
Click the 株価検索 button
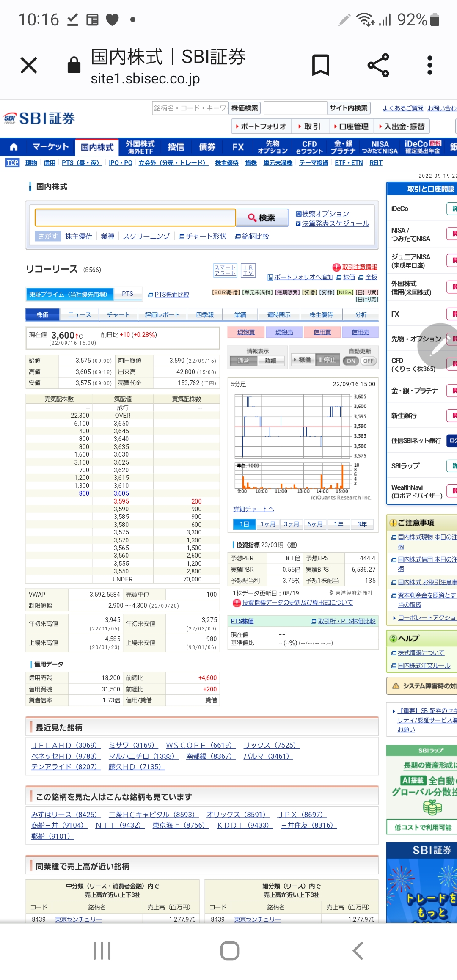[x=245, y=108]
